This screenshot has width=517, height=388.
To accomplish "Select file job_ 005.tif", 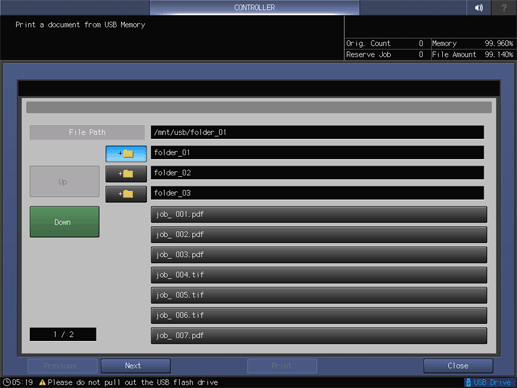I will 319,295.
